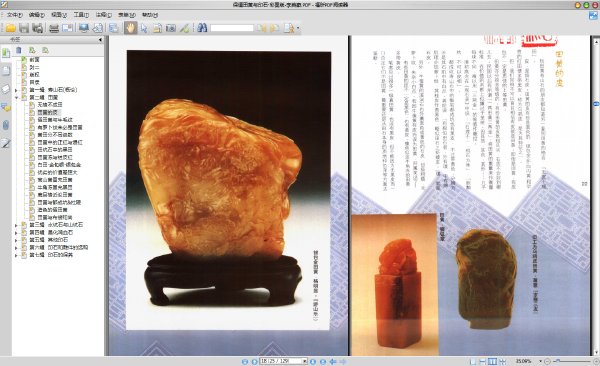Select the 目录 bookmark

pyautogui.click(x=34, y=82)
